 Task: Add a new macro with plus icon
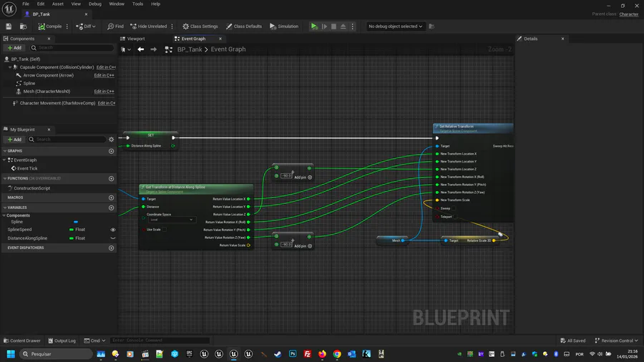[x=112, y=198]
